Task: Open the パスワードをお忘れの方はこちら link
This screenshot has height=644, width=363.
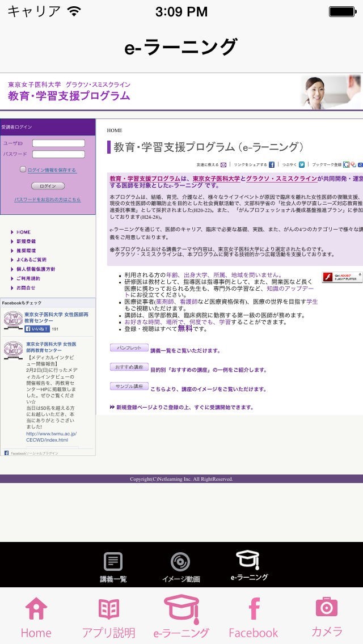Action: 48,200
